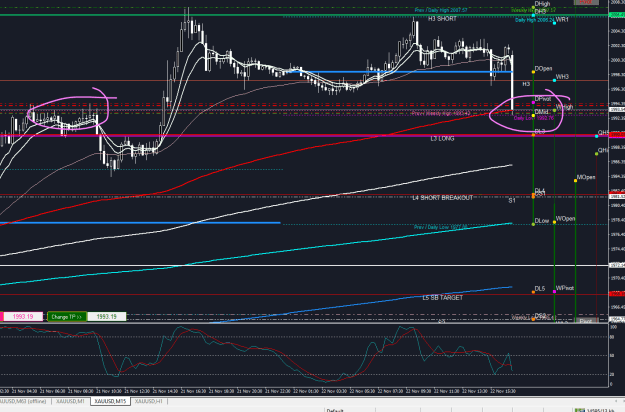This screenshot has height=412, width=625.
Task: Click the WPivot label
Action: pyautogui.click(x=565, y=288)
